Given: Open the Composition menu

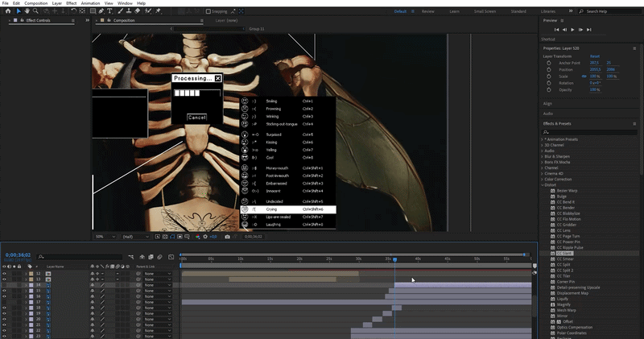Looking at the screenshot, I should coord(35,3).
